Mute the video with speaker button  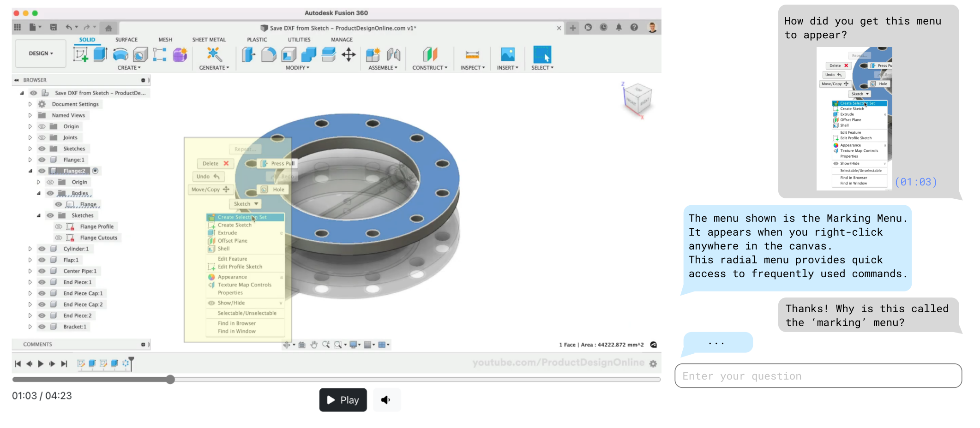click(x=386, y=400)
